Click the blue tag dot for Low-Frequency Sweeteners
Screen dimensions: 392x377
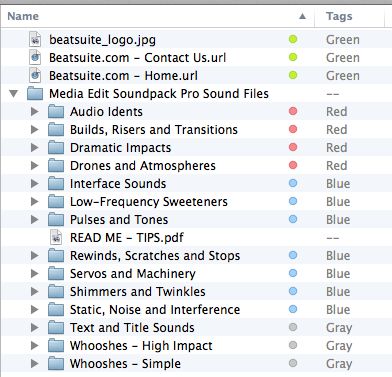293,201
